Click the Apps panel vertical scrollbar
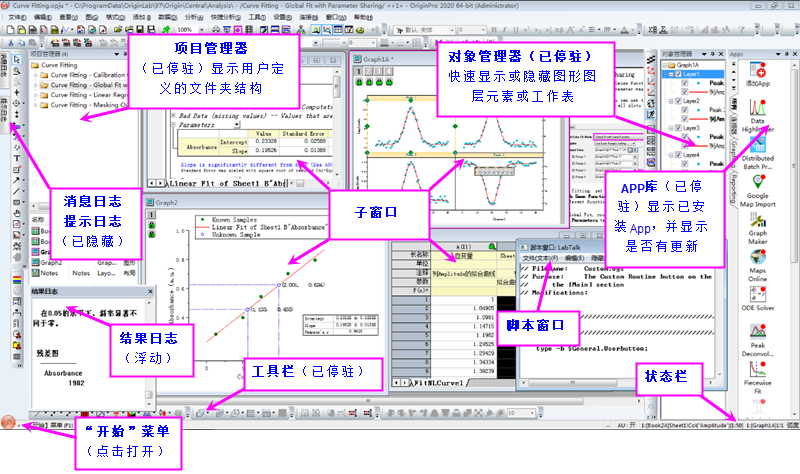Viewport: 800px width, 474px height. [794, 240]
